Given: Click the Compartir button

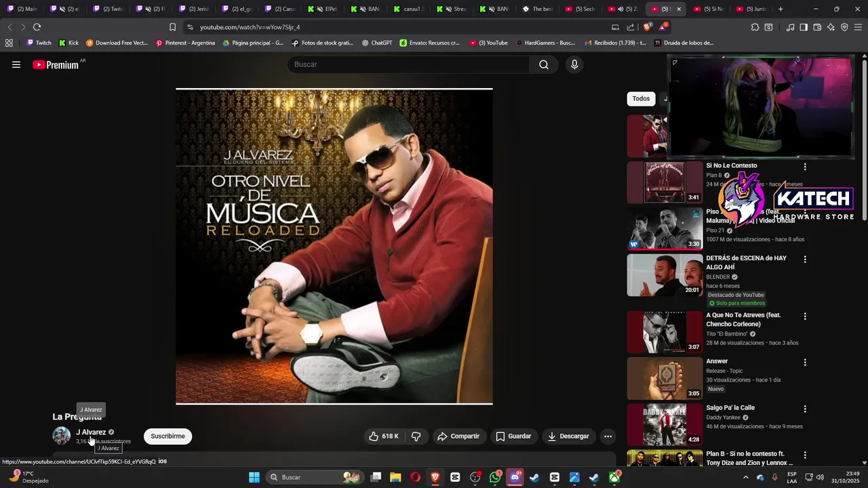Looking at the screenshot, I should [458, 436].
